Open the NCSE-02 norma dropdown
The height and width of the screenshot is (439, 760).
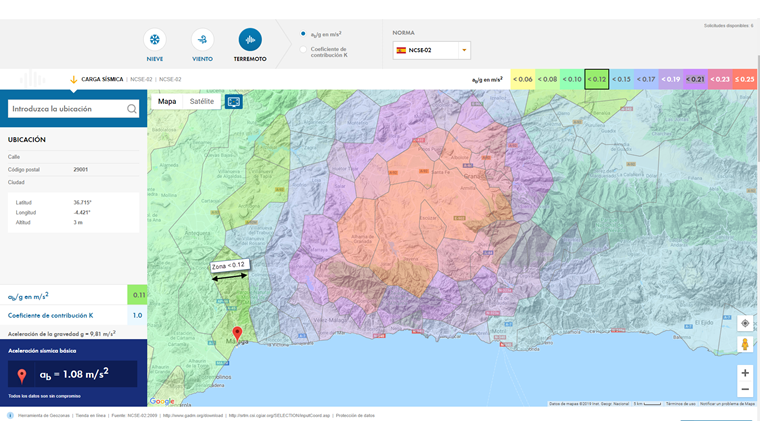tap(431, 50)
